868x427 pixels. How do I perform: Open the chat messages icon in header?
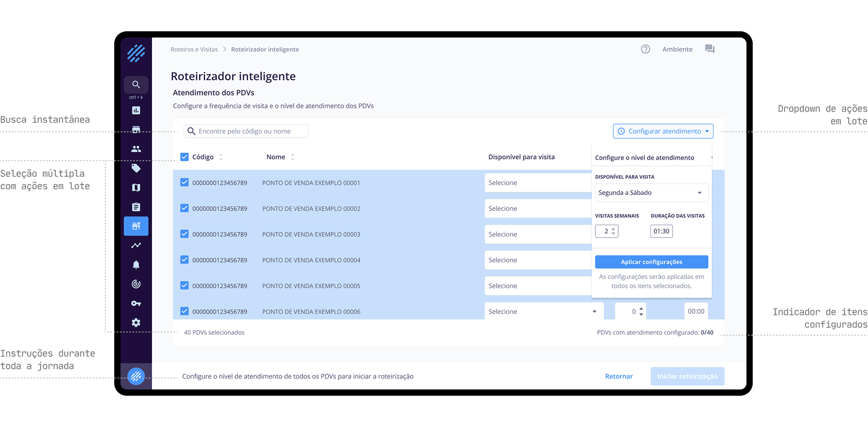pos(709,49)
